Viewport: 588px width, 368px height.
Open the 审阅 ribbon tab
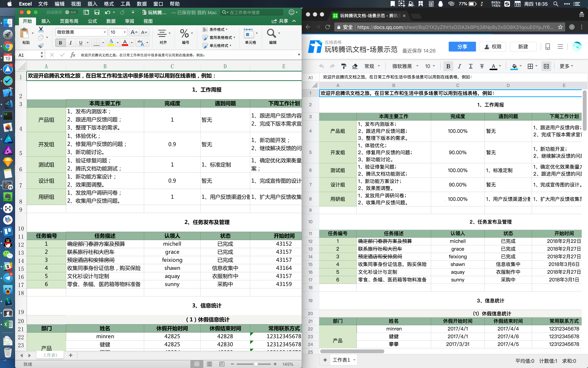[129, 21]
